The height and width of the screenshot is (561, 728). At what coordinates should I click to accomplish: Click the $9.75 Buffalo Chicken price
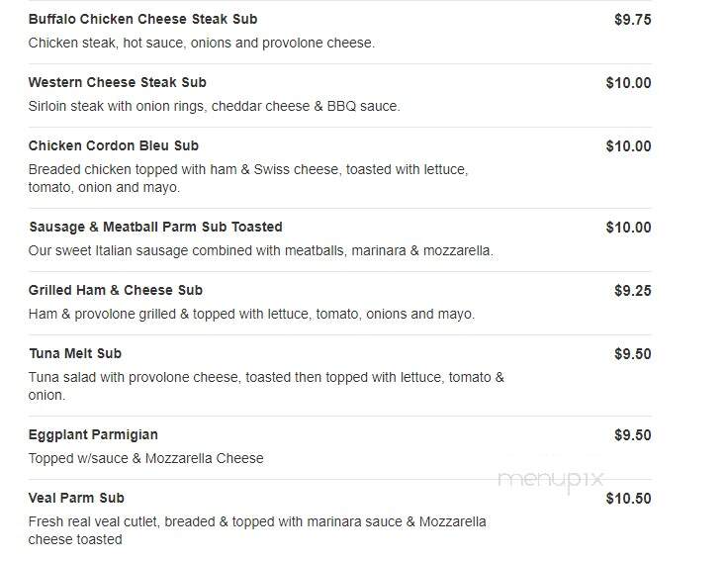coord(632,20)
